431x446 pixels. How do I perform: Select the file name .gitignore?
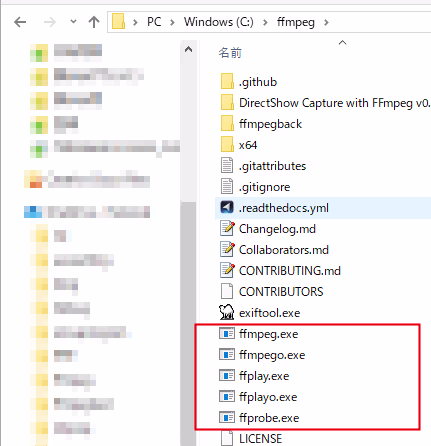tap(264, 187)
